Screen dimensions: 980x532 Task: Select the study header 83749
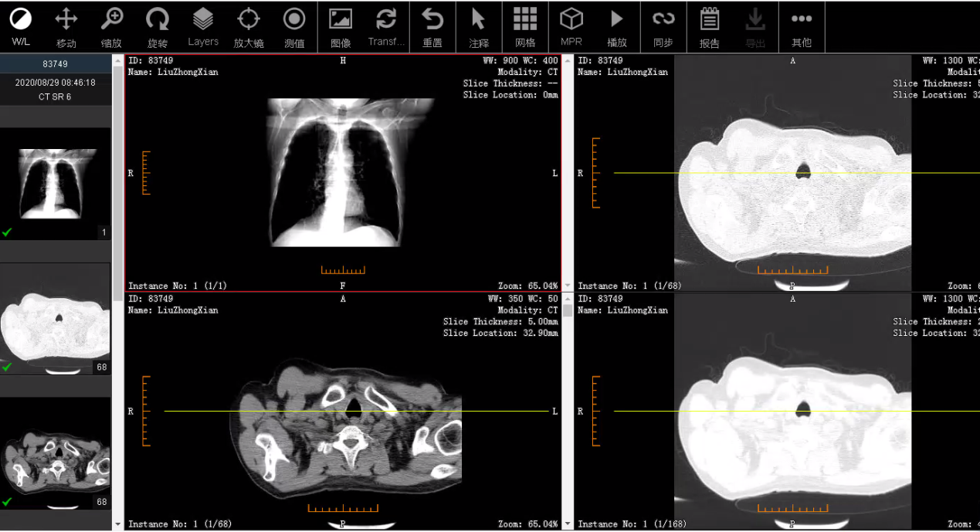pyautogui.click(x=56, y=64)
